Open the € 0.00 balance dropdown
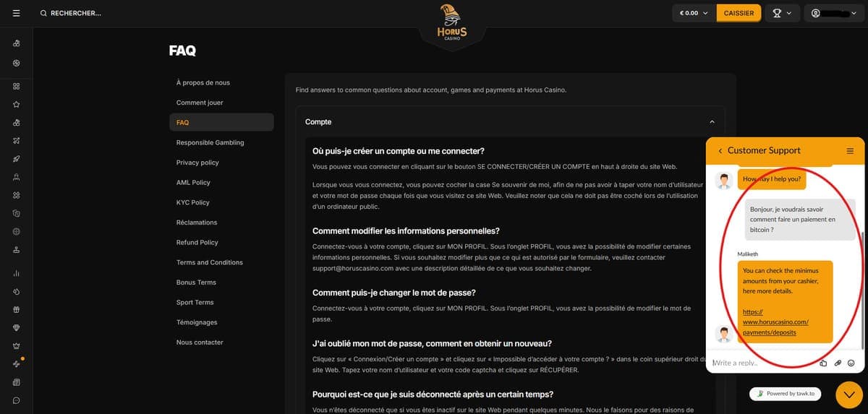 coord(694,13)
